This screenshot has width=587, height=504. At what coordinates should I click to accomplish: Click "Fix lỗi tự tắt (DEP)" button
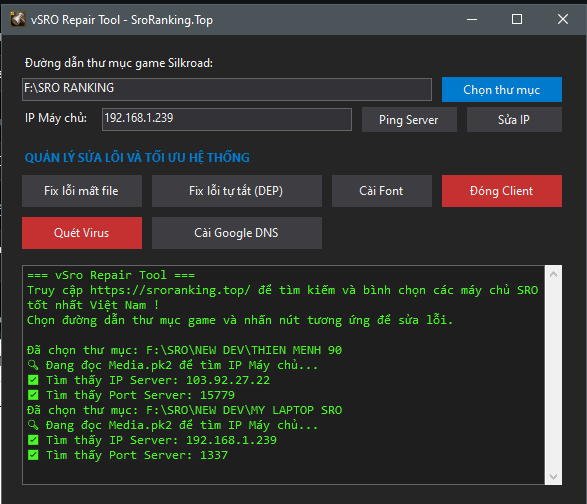tap(237, 191)
